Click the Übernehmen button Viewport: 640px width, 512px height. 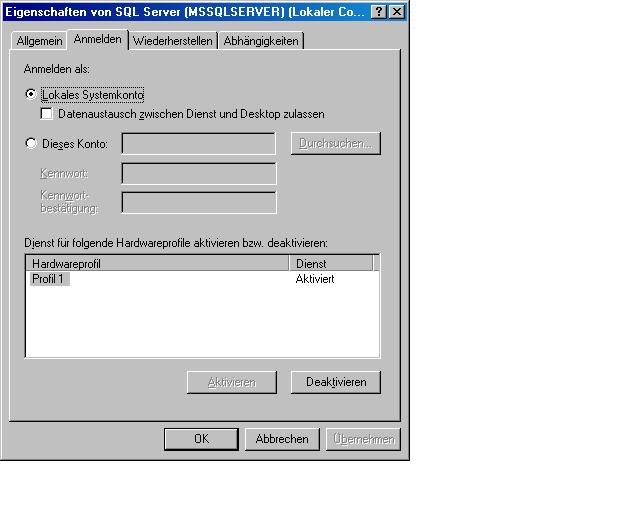(x=363, y=439)
